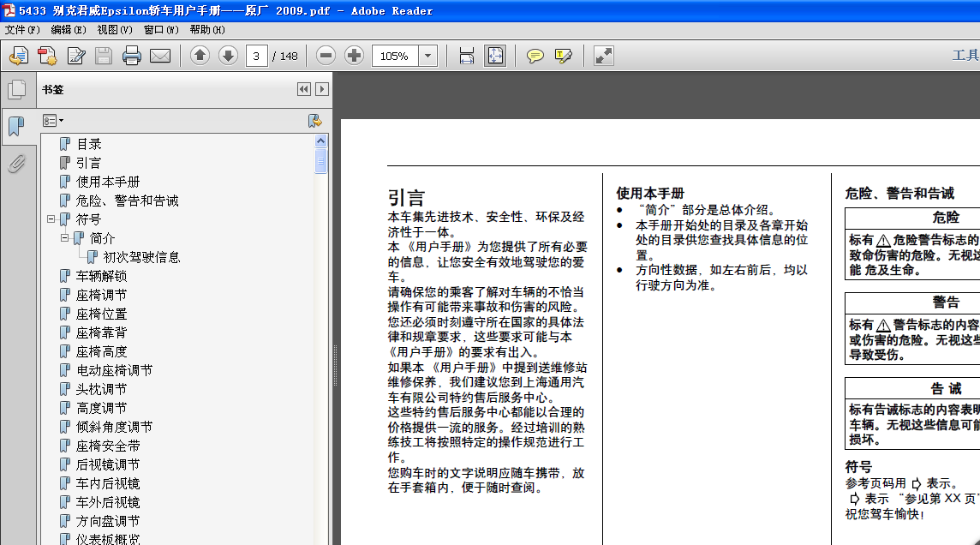This screenshot has height=545, width=980.
Task: Go to 头枕调节 bookmark
Action: pyautogui.click(x=101, y=389)
